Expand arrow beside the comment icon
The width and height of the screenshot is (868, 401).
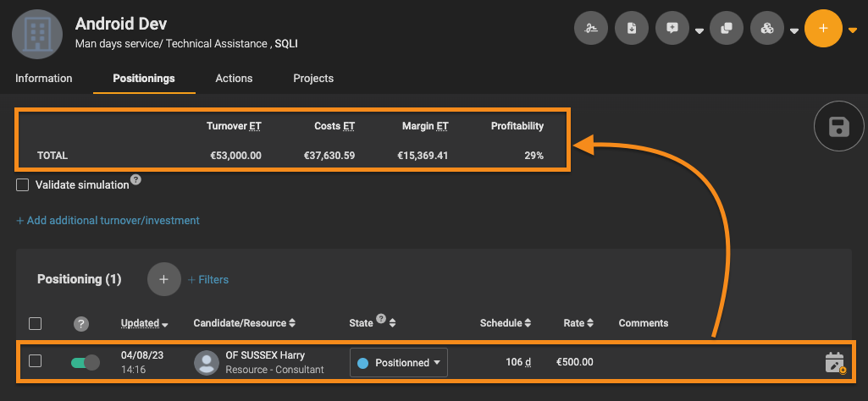click(x=699, y=31)
